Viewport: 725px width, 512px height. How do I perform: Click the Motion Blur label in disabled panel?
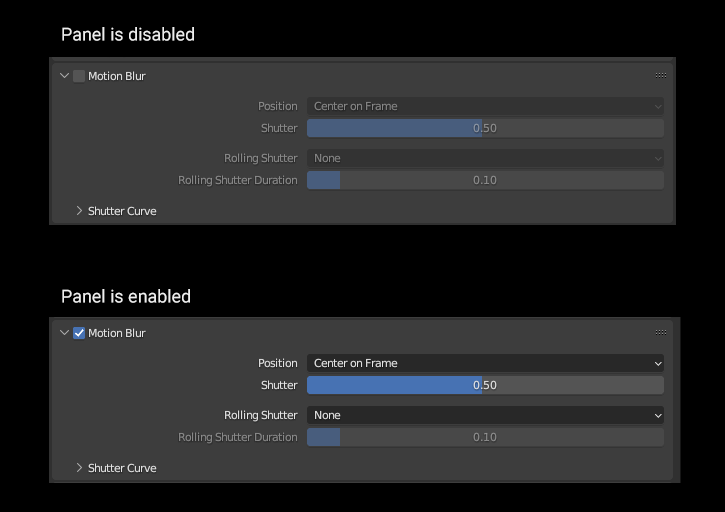coord(117,76)
